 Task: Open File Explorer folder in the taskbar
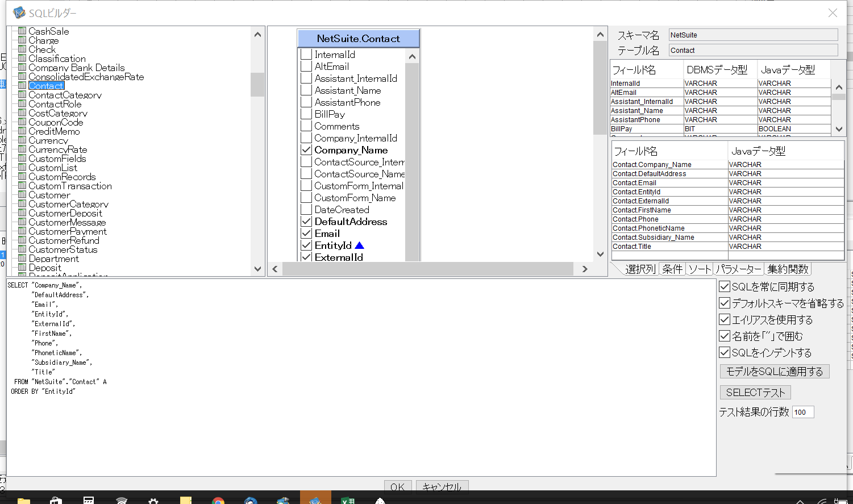[23, 500]
